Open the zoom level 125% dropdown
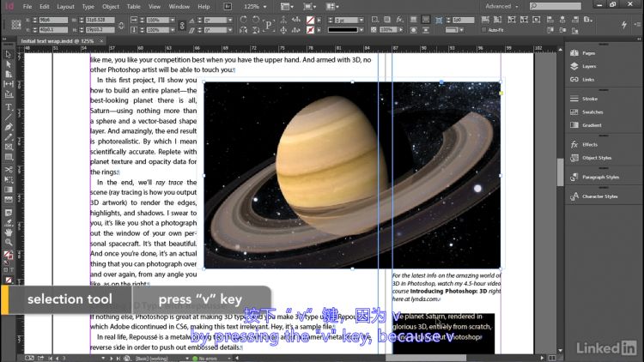 pos(264,7)
